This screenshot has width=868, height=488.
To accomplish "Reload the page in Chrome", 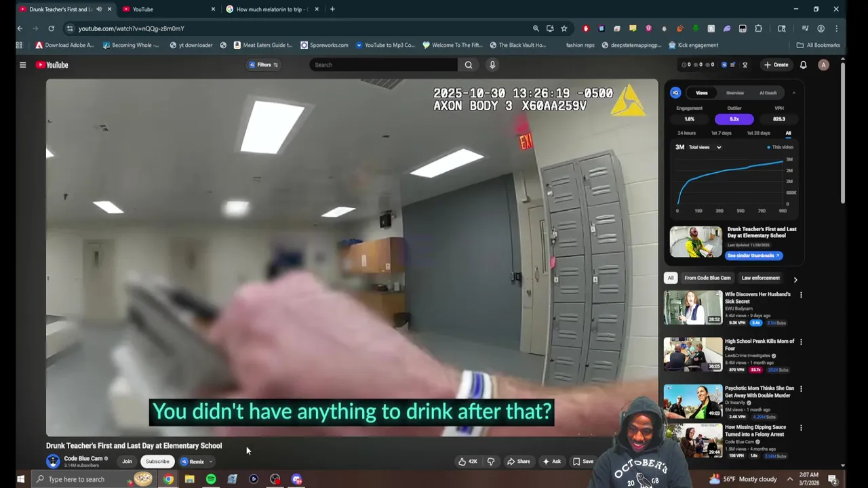I will coord(51,28).
